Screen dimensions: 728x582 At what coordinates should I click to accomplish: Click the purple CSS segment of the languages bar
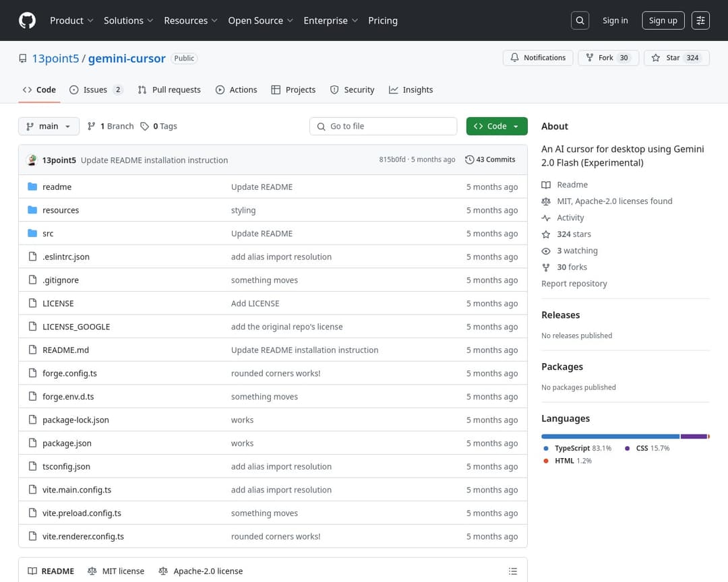[x=694, y=437]
